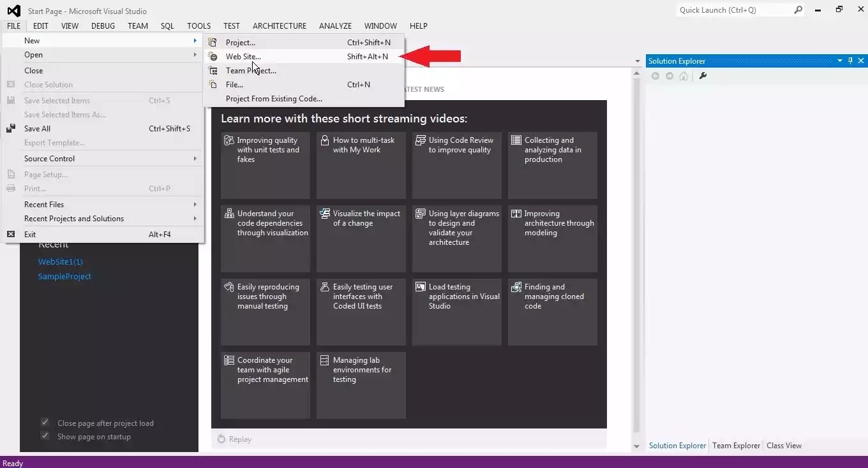
Task: Open video Coordinate your team with agile
Action: click(x=266, y=385)
